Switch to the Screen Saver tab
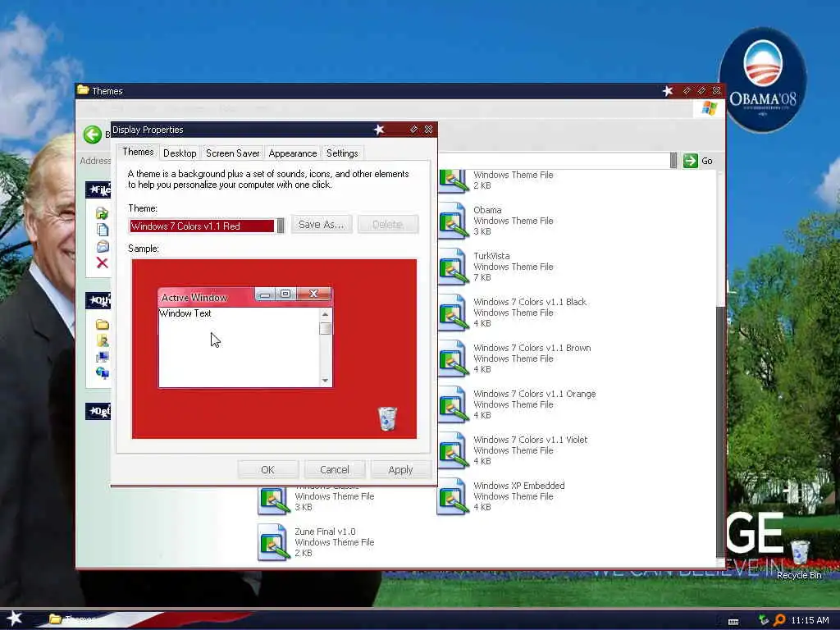The width and height of the screenshot is (840, 630). tap(232, 153)
